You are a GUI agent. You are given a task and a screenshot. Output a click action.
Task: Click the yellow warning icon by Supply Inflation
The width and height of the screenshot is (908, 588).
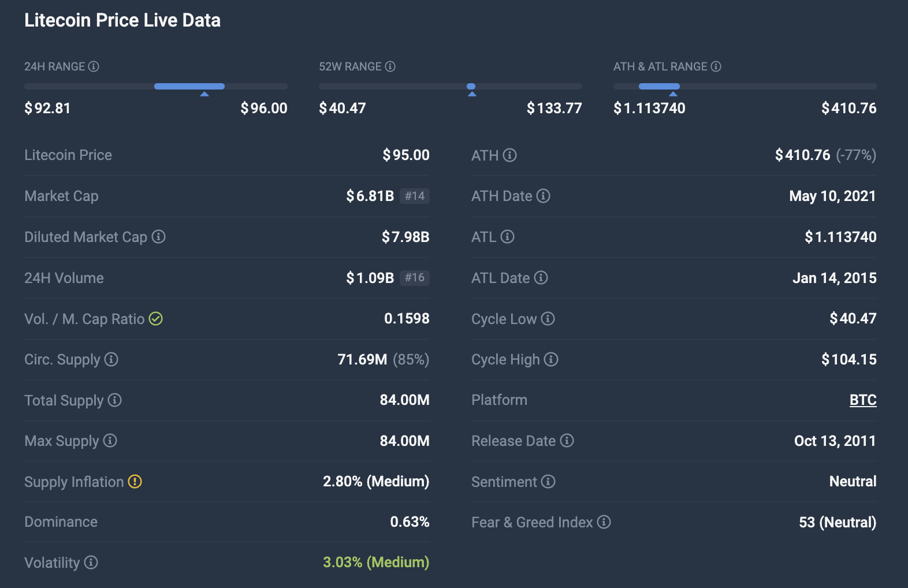135,482
